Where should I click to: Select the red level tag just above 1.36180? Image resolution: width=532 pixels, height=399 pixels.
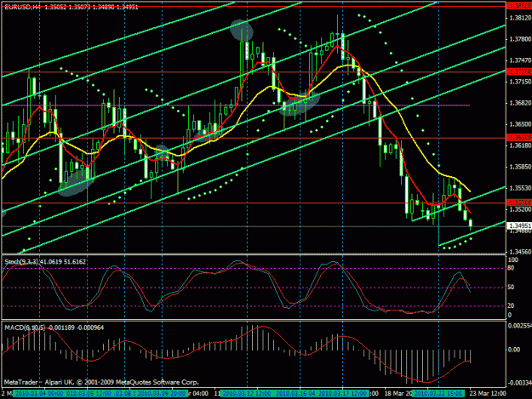tap(518, 137)
